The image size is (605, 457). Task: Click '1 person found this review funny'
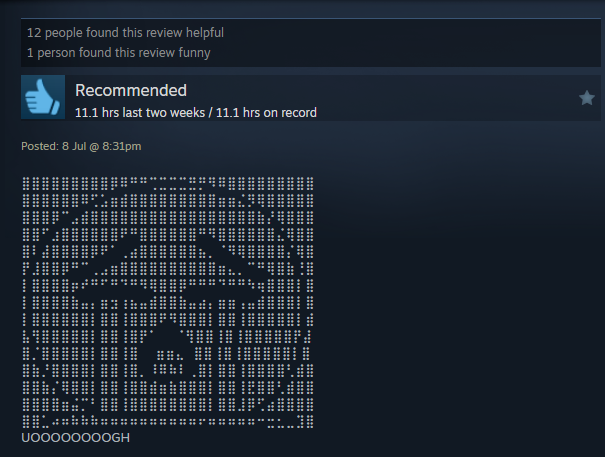tap(118, 52)
